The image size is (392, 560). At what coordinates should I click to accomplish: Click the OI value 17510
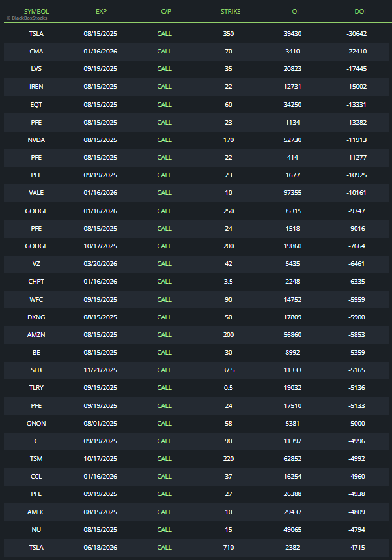(x=292, y=405)
